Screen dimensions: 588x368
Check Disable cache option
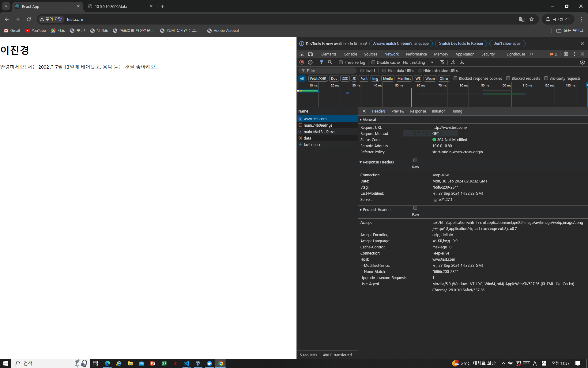pos(373,62)
